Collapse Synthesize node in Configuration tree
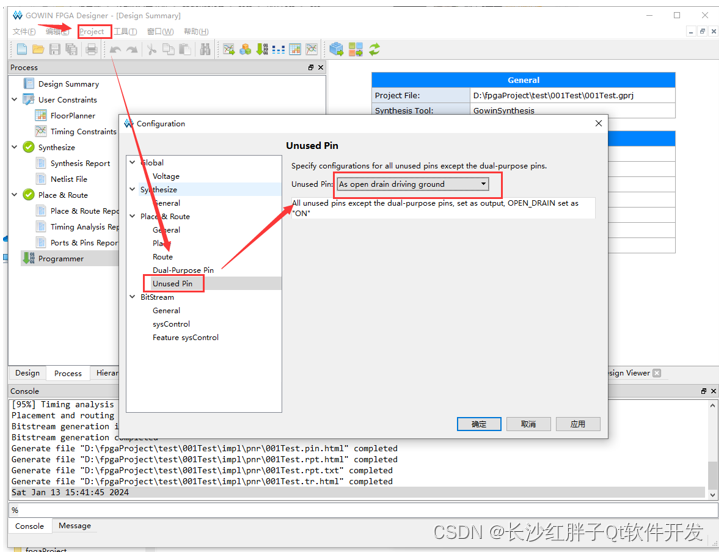719x552 pixels. [133, 189]
